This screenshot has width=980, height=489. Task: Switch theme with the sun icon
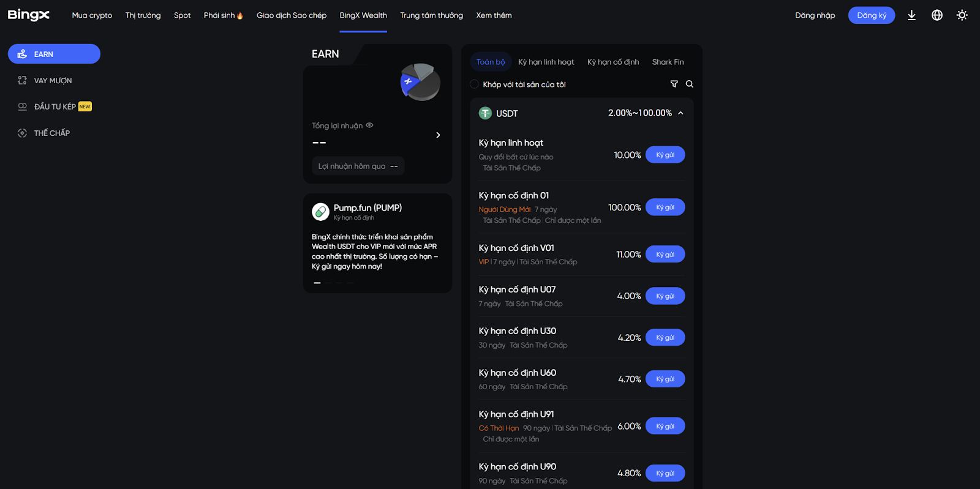tap(962, 15)
